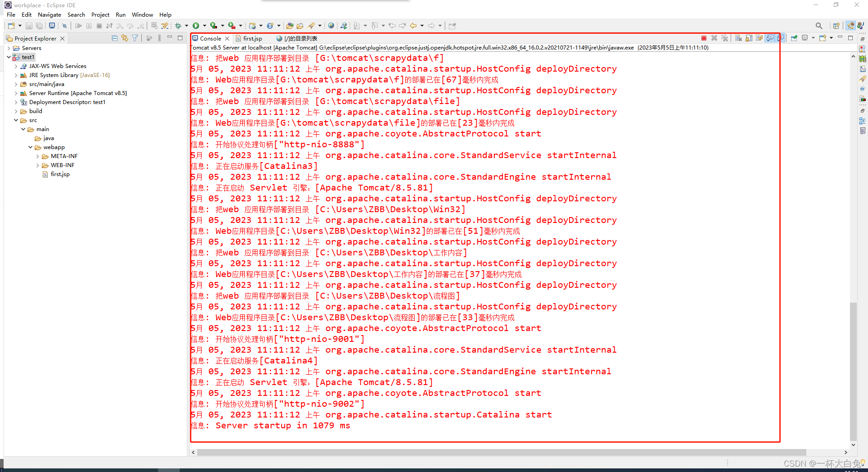Viewport: 868px width, 472px height.
Task: Switch to the [/]的目录列表 browser tab
Action: pyautogui.click(x=297, y=38)
